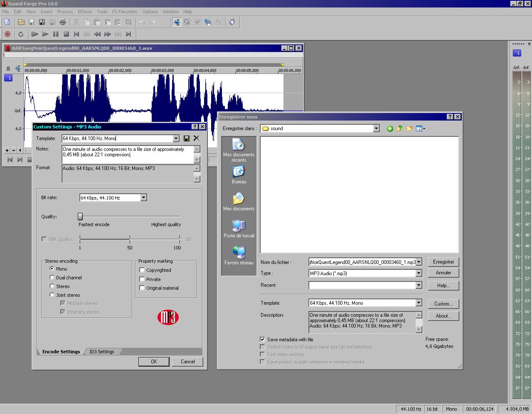Delete the template with the X icon
Screen dimensions: 532x414
tap(196, 138)
